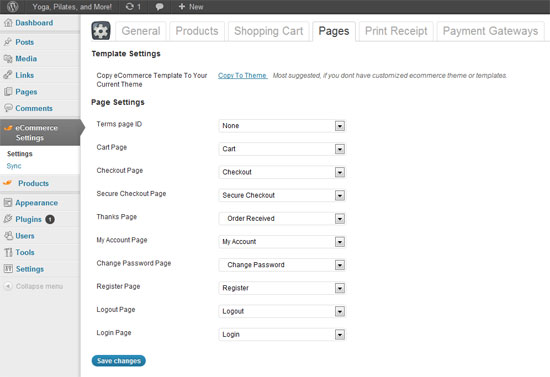Open the site name Yoga, Pilates, and More!
The width and height of the screenshot is (550, 377).
(x=72, y=7)
